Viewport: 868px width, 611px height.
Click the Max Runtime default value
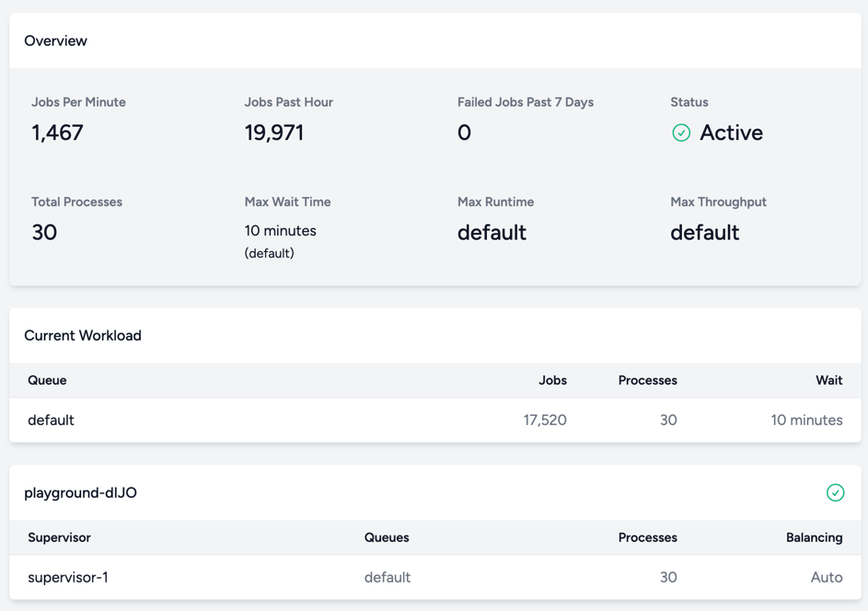[x=492, y=233]
